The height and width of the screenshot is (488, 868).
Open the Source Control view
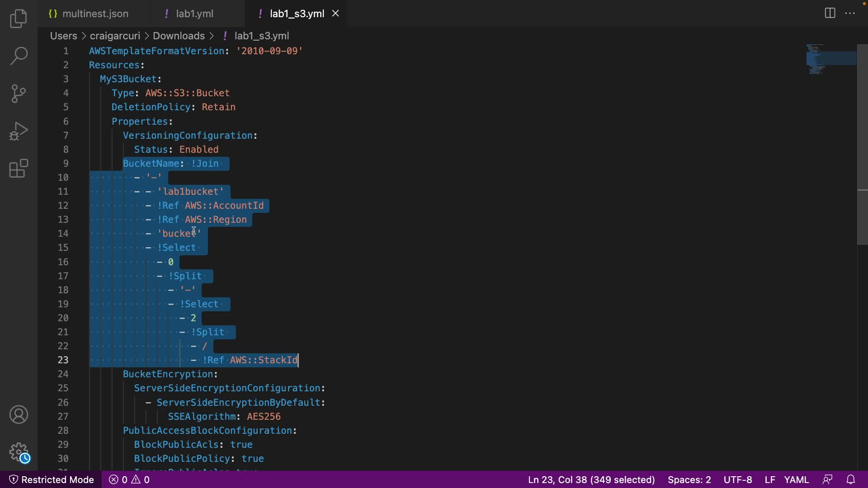pyautogui.click(x=19, y=94)
